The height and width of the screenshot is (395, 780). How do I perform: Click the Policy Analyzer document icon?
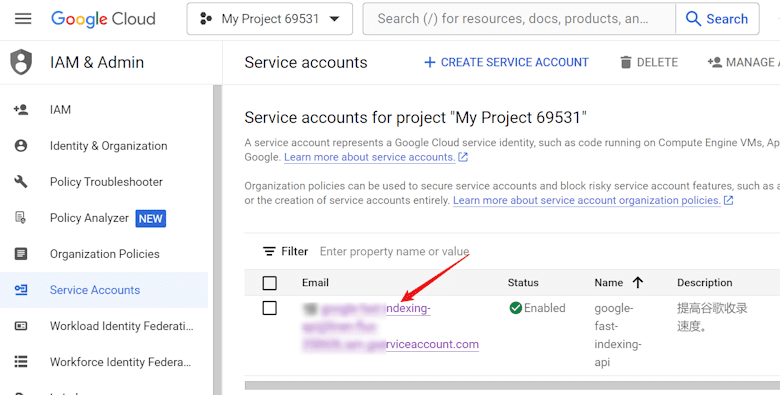coord(21,218)
